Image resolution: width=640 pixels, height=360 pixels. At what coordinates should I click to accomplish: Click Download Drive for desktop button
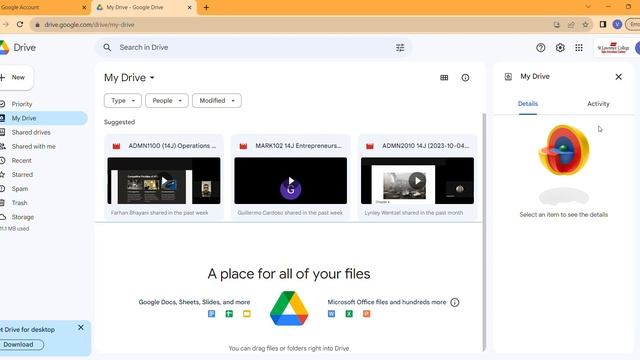[x=21, y=344]
